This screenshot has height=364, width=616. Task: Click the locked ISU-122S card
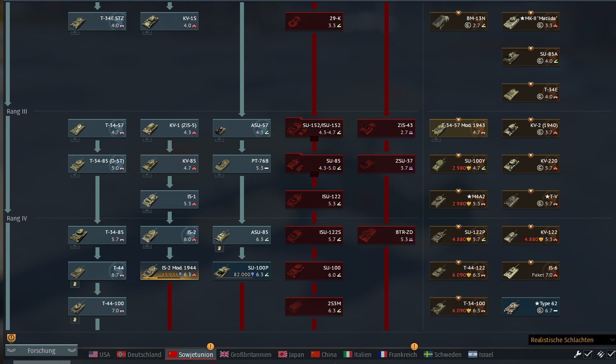[314, 235]
